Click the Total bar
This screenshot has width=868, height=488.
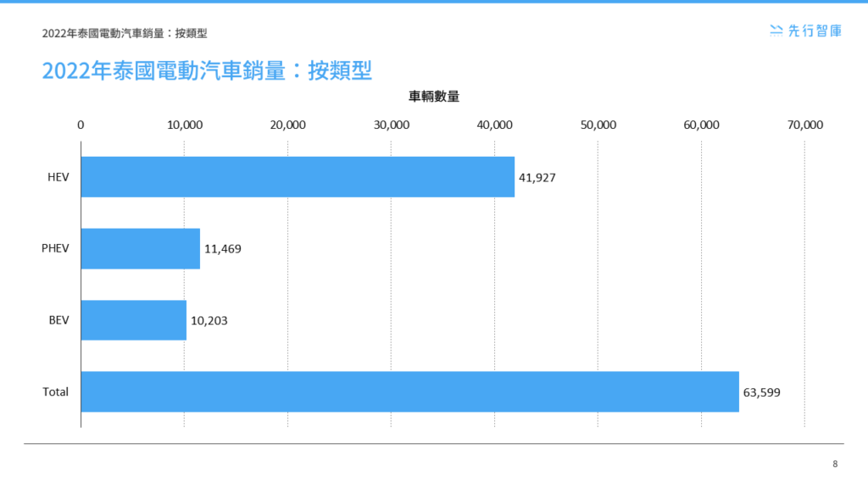pos(410,391)
